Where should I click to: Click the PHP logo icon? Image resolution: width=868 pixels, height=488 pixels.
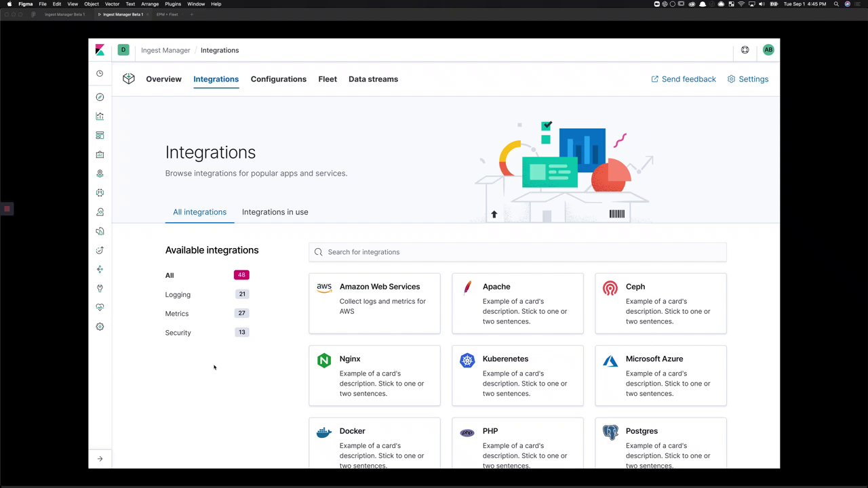click(467, 432)
